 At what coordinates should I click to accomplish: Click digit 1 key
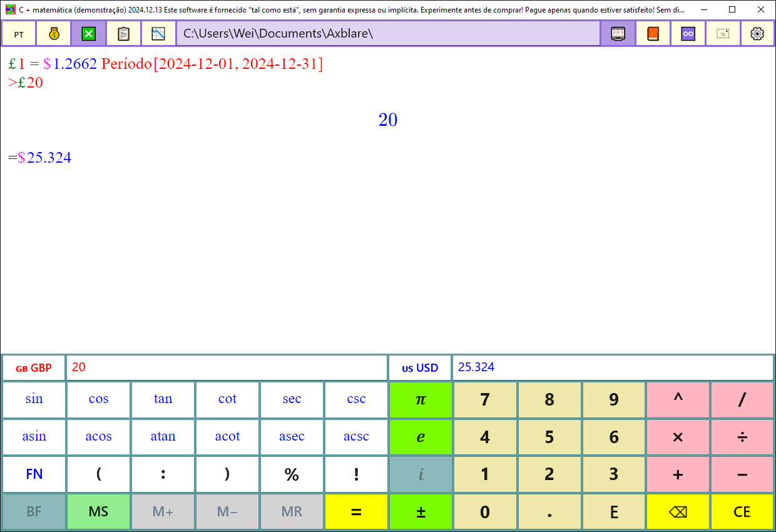tap(486, 474)
